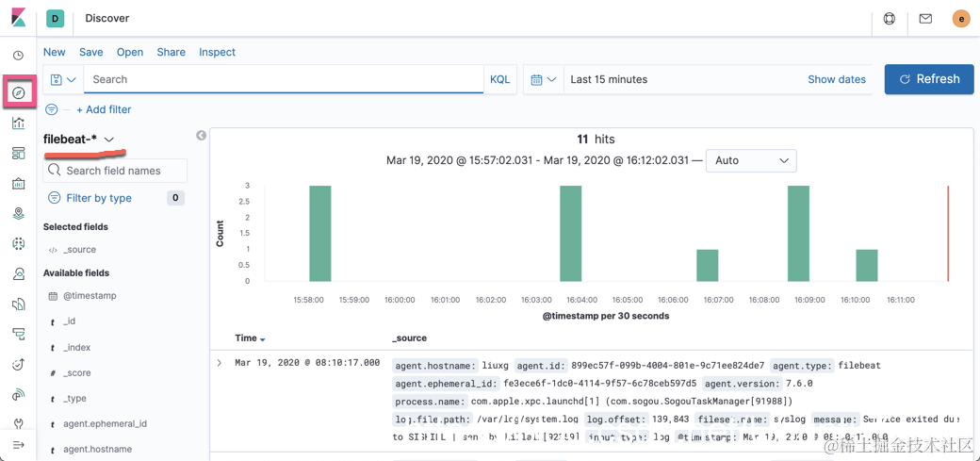Viewport: 980px width, 461px height.
Task: Expand the Mar 19 08:10:17 document row
Action: pyautogui.click(x=219, y=362)
